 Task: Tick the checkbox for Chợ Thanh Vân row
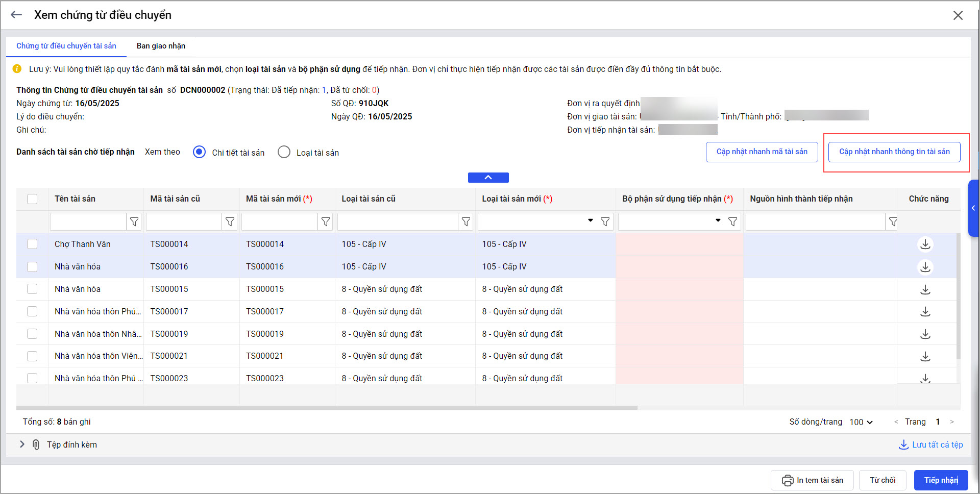click(x=32, y=244)
